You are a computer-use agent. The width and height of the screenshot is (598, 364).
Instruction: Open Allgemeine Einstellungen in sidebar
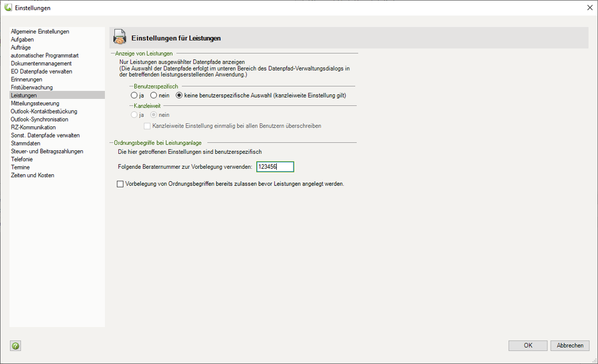click(x=40, y=31)
